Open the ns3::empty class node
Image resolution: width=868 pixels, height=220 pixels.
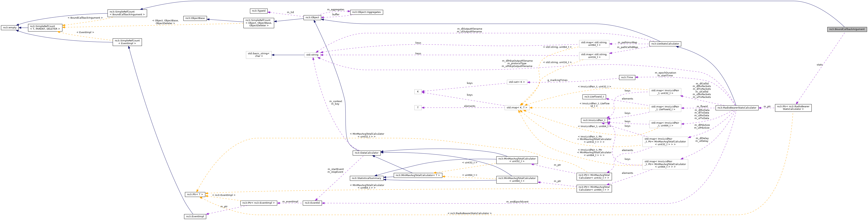(x=9, y=28)
